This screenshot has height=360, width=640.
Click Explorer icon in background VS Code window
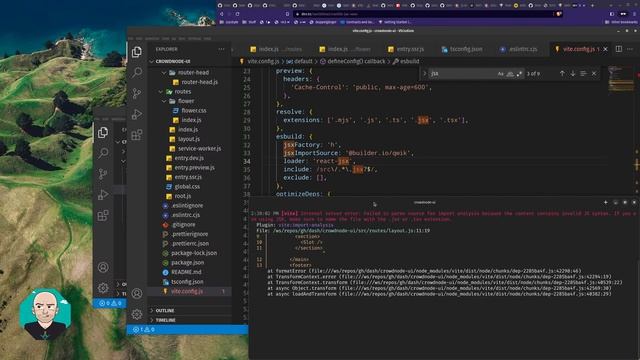coord(103,132)
